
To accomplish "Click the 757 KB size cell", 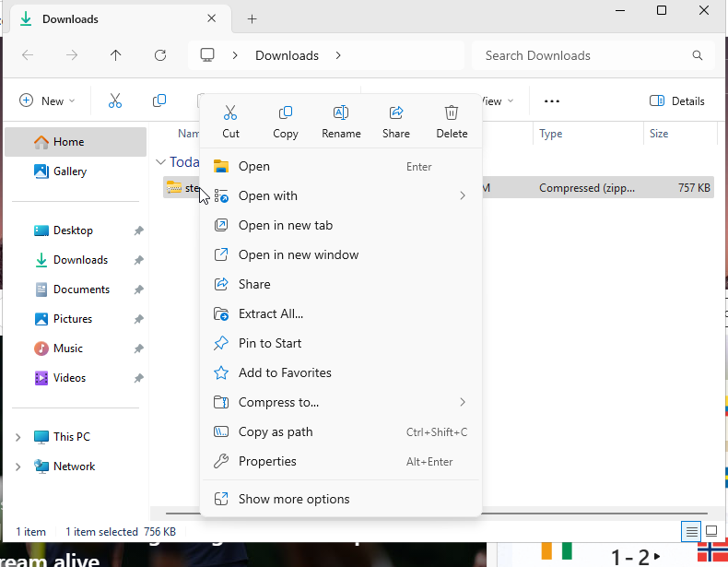I will (694, 187).
